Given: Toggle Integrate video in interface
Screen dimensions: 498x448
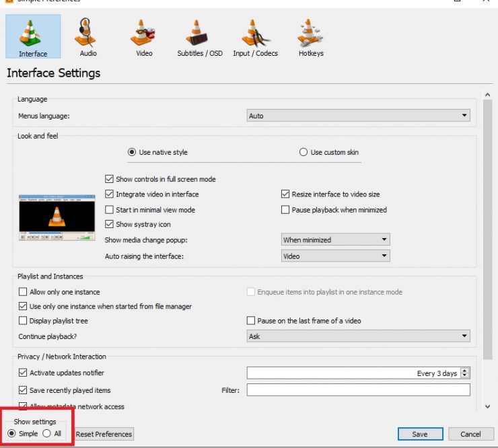Looking at the screenshot, I should [x=152, y=194].
